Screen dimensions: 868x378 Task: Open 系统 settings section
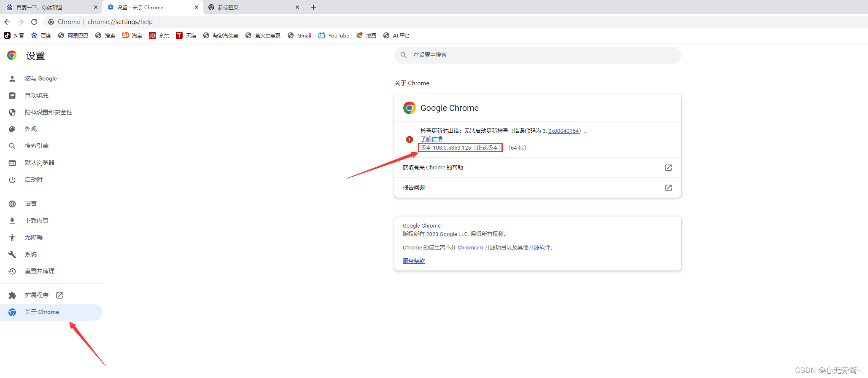[51, 254]
